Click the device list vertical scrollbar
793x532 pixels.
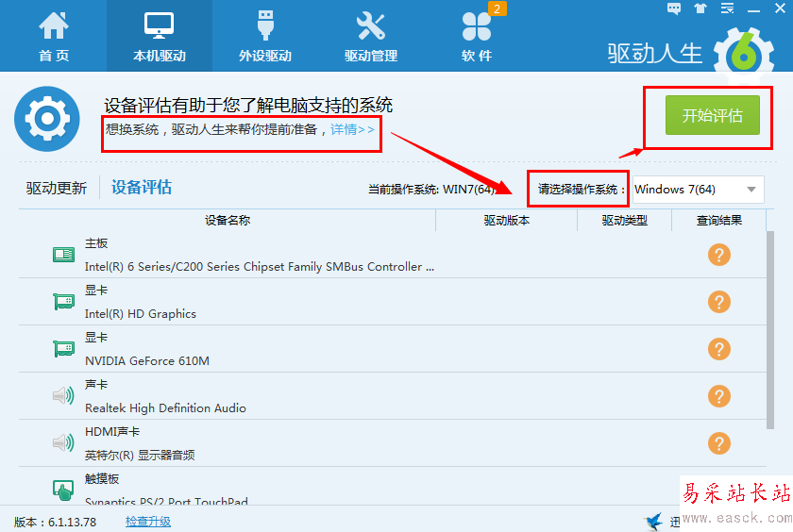(770, 330)
